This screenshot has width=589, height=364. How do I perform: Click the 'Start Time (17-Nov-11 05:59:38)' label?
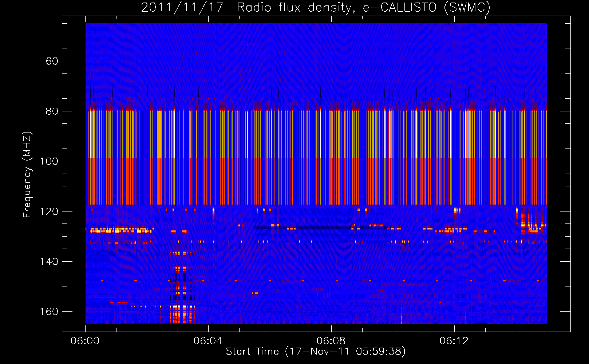316,352
